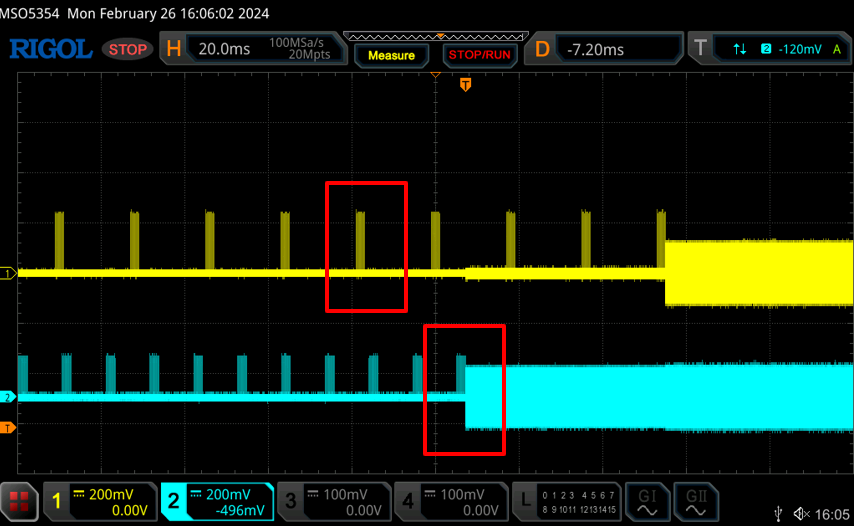Click the channel 3 100mV scale

point(345,494)
